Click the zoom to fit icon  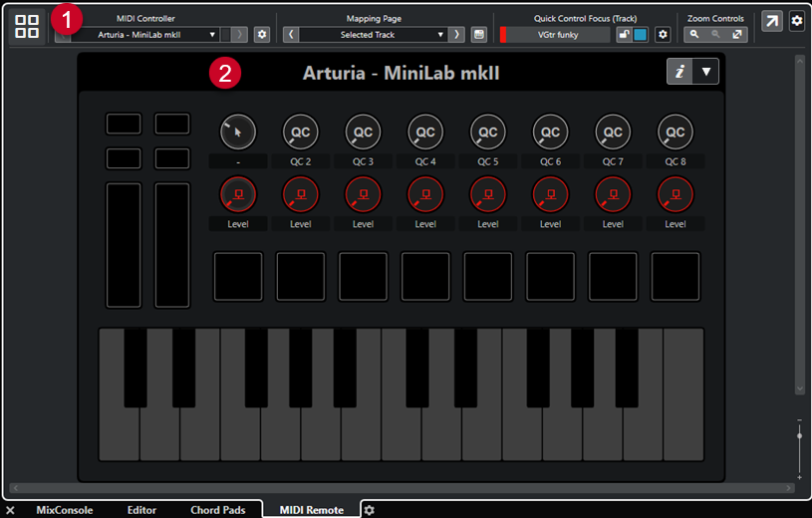737,35
